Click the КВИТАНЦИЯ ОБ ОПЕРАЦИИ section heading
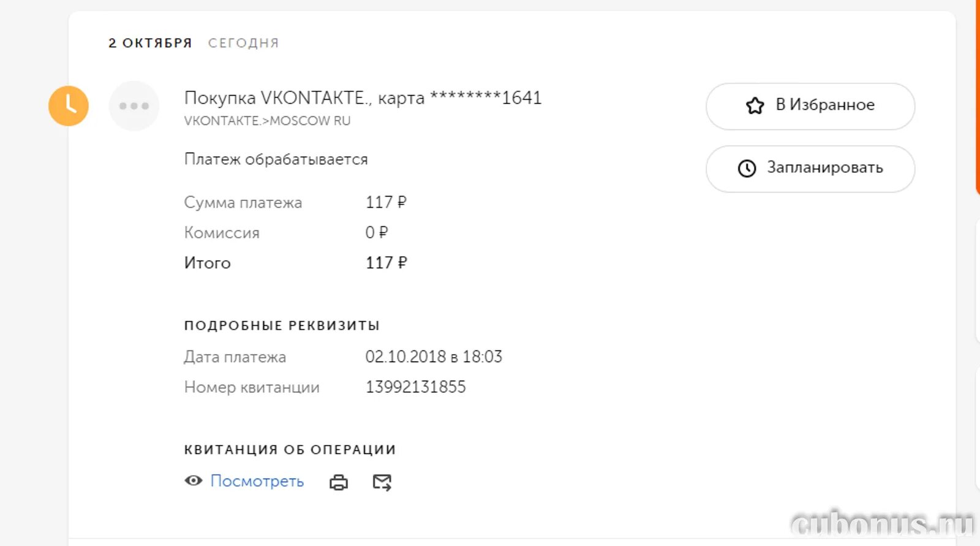This screenshot has width=980, height=546. [290, 450]
